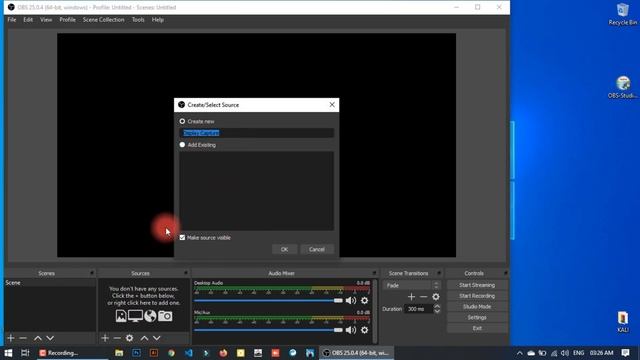Remove selected source with minus icon

point(117,338)
